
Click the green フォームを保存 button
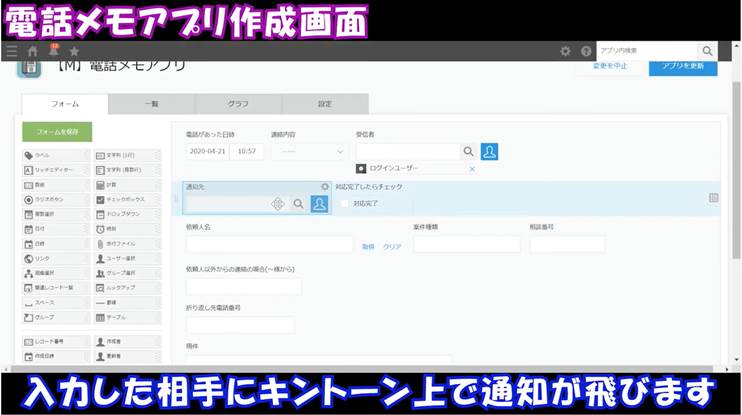coord(57,132)
